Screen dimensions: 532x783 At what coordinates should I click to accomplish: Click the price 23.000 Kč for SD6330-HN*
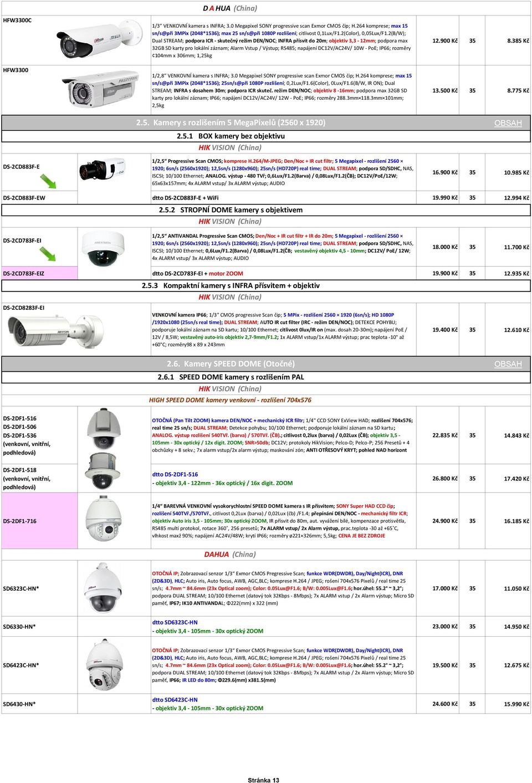(x=445, y=627)
